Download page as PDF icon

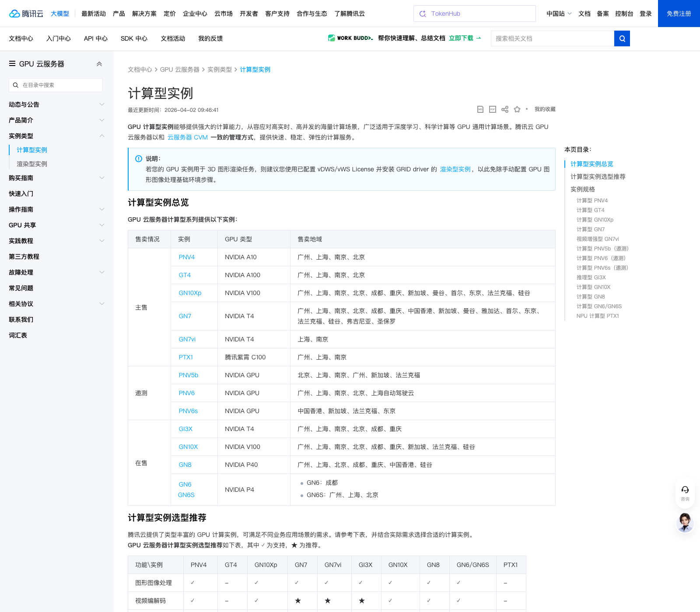click(x=493, y=109)
